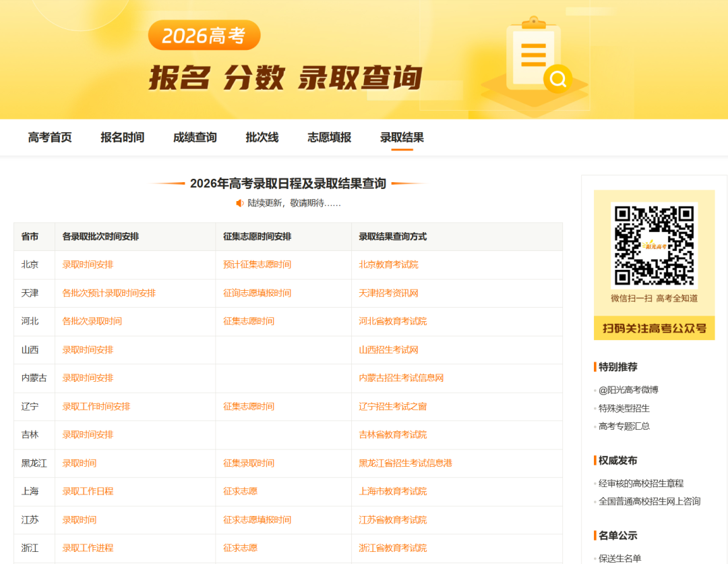The image size is (728, 564).
Task: Select the 录取结果 tab
Action: point(402,138)
